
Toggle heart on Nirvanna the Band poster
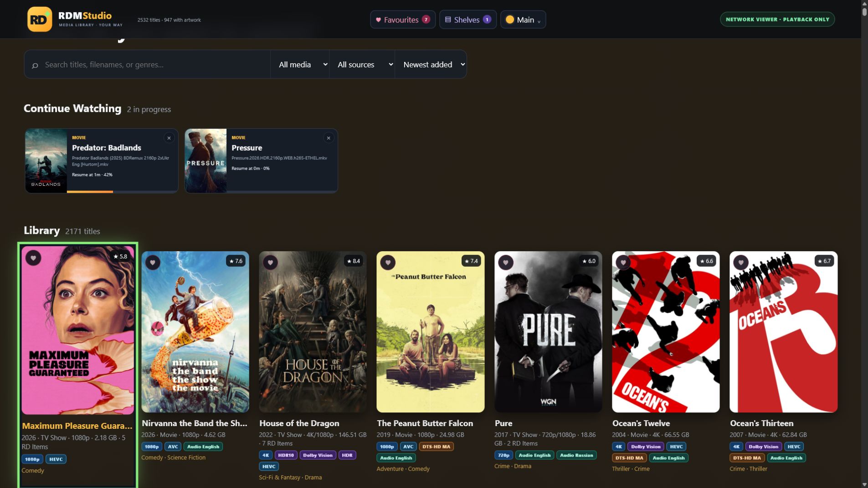(153, 263)
